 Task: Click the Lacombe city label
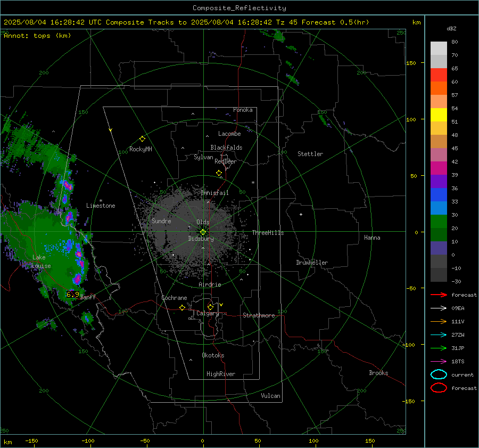(229, 134)
